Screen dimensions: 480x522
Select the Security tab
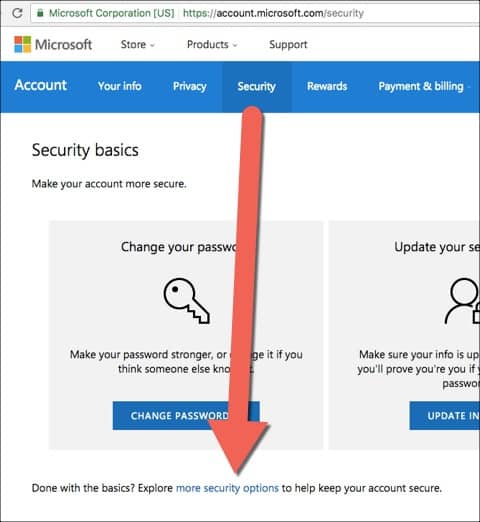257,87
